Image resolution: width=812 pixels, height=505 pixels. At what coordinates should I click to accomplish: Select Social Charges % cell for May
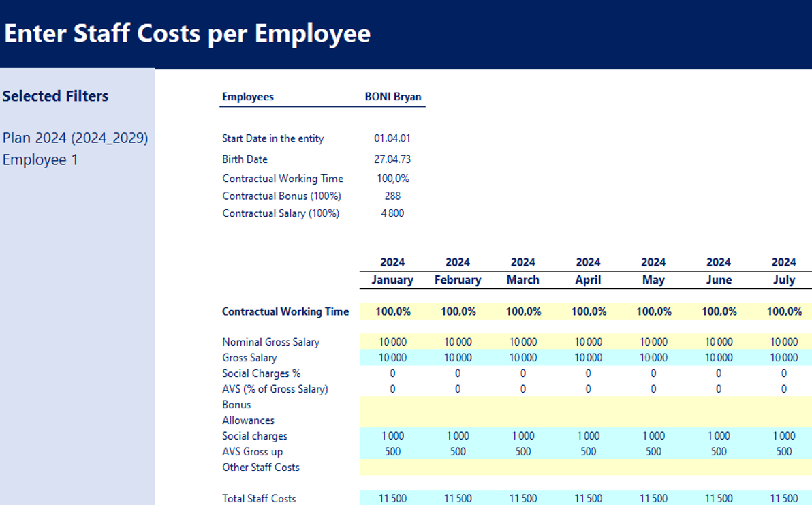pos(653,373)
